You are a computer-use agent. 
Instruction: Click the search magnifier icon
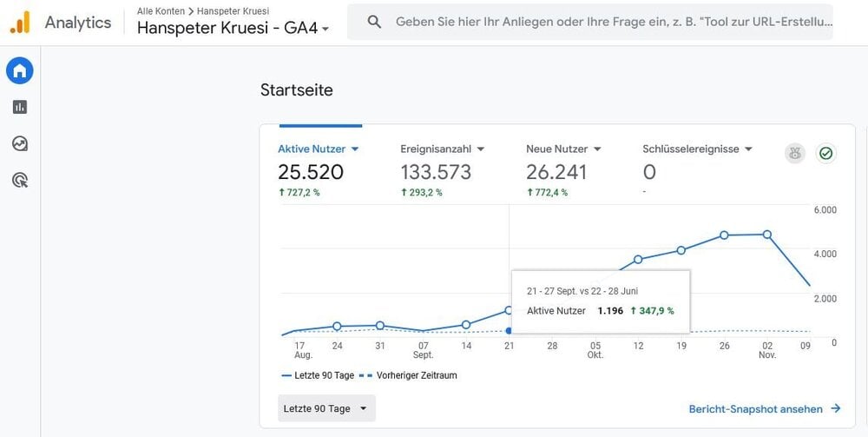tap(375, 23)
